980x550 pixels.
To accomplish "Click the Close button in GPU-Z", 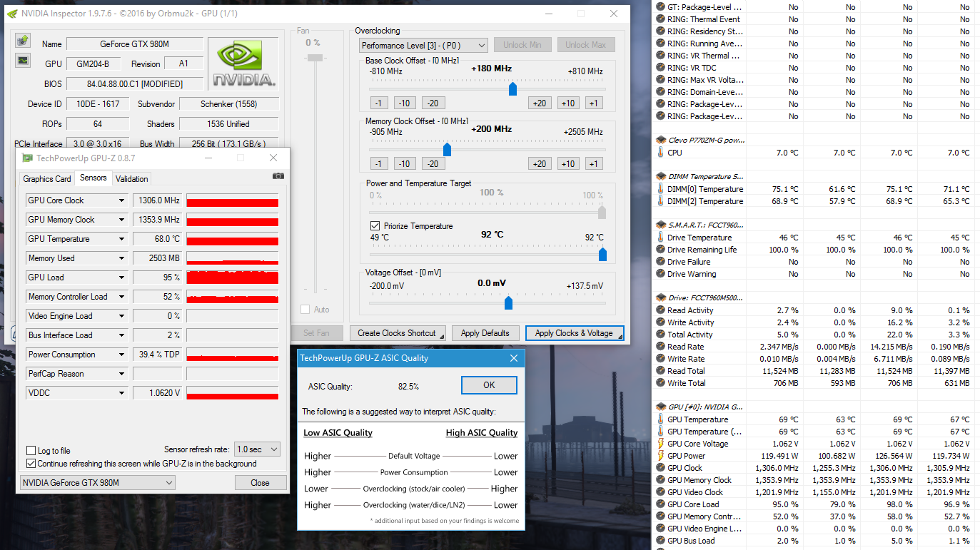I will pos(261,483).
